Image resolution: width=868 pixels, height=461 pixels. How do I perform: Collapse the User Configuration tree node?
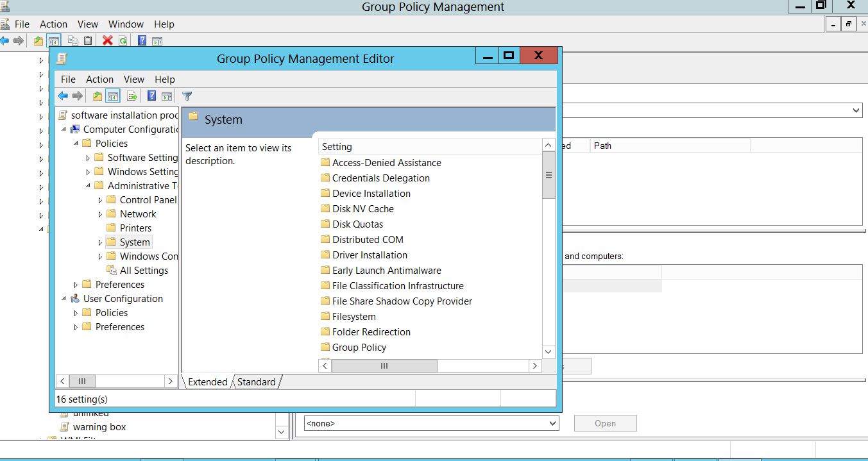(x=64, y=299)
